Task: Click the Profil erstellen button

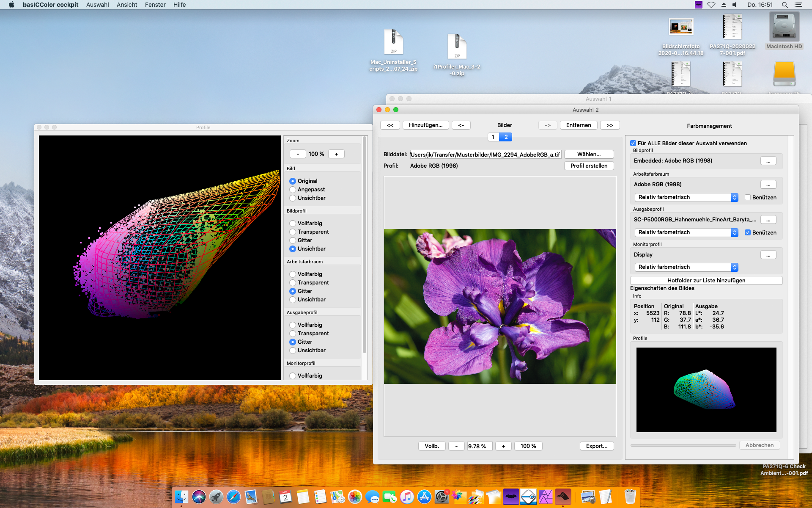Action: pos(589,166)
